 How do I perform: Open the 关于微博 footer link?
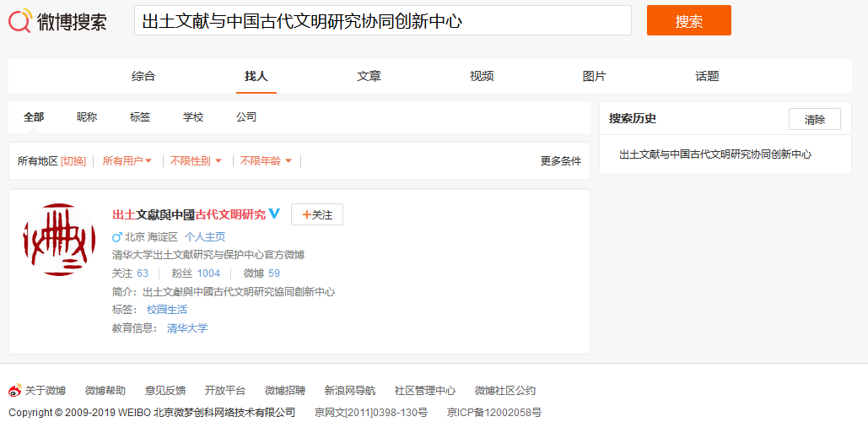(46, 390)
